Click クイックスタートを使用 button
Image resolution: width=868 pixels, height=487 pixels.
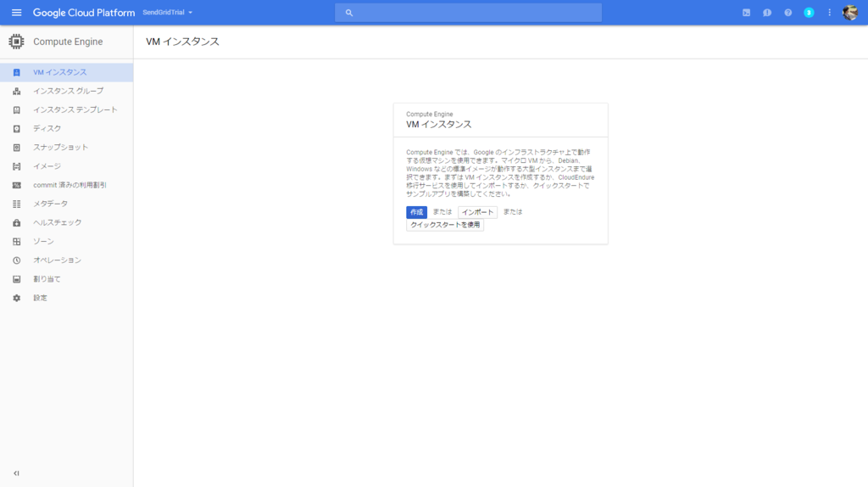(x=445, y=225)
